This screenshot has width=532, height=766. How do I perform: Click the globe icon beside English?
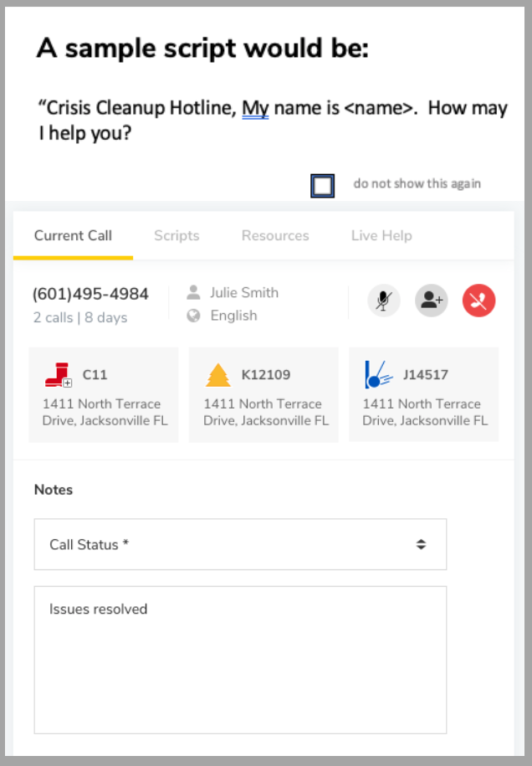pos(193,316)
